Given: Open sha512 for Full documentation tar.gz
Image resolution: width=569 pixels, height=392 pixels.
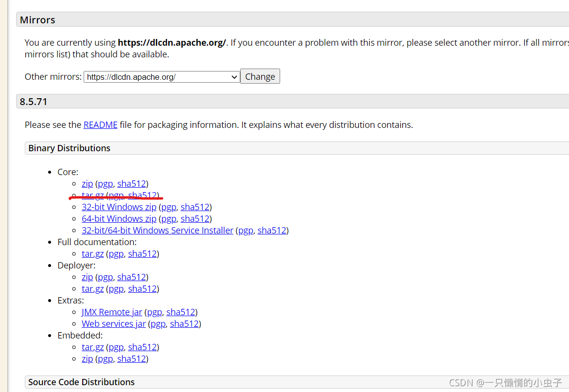Looking at the screenshot, I should pos(142,253).
